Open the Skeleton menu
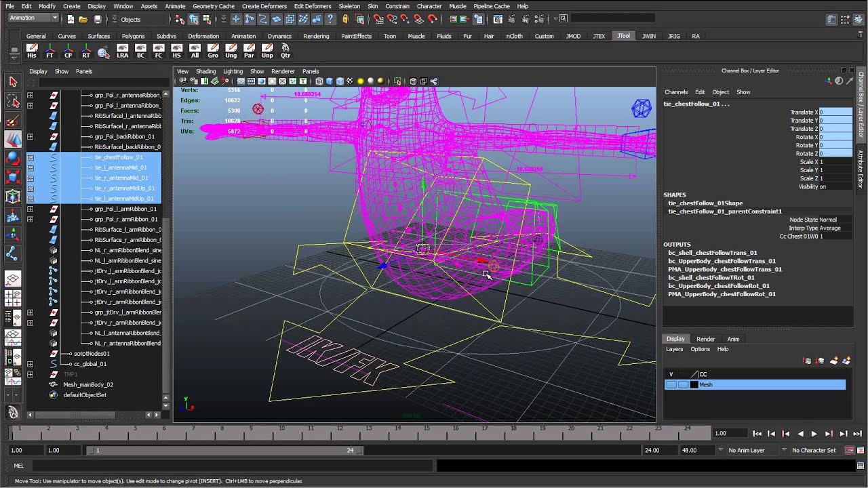 349,6
